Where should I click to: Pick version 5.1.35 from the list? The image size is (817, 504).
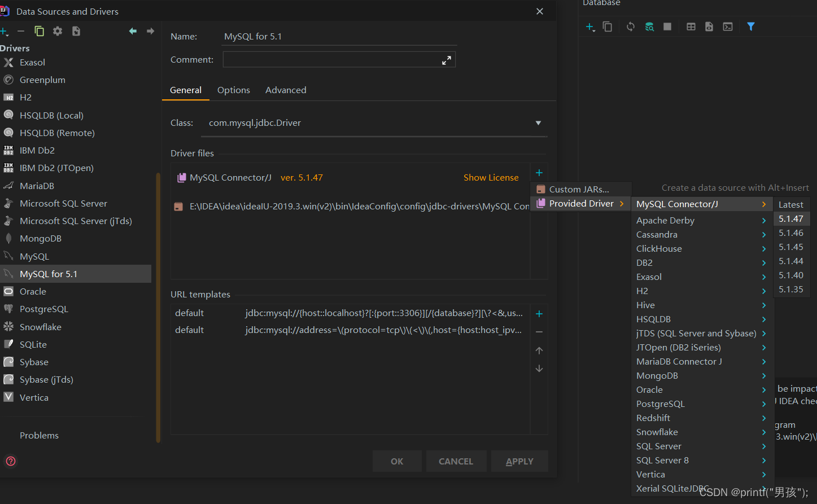tap(791, 289)
